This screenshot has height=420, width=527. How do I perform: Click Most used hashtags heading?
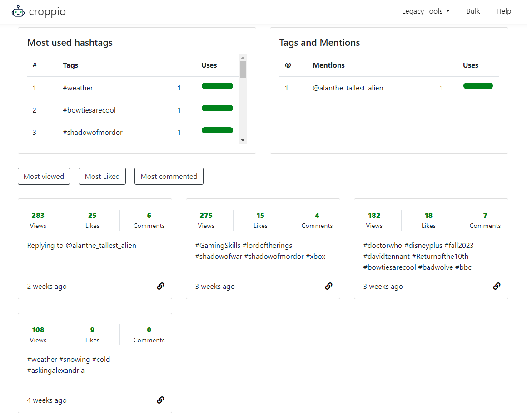coord(70,43)
